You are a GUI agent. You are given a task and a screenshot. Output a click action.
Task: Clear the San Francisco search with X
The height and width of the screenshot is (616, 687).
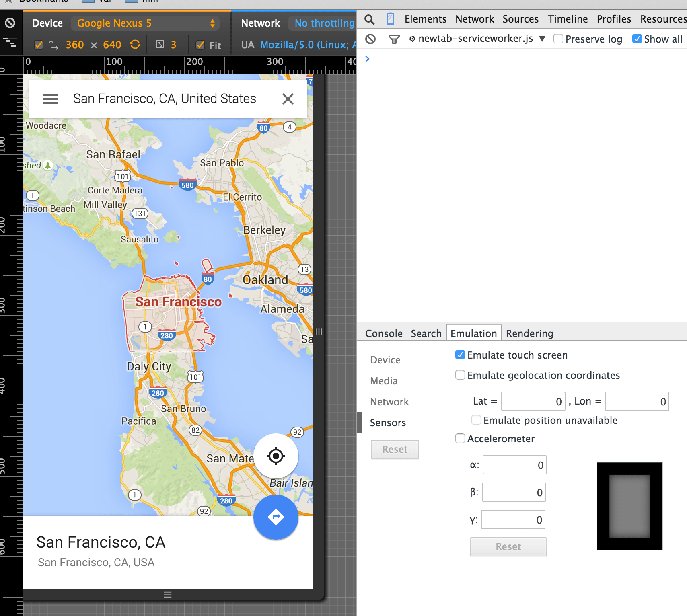click(288, 99)
